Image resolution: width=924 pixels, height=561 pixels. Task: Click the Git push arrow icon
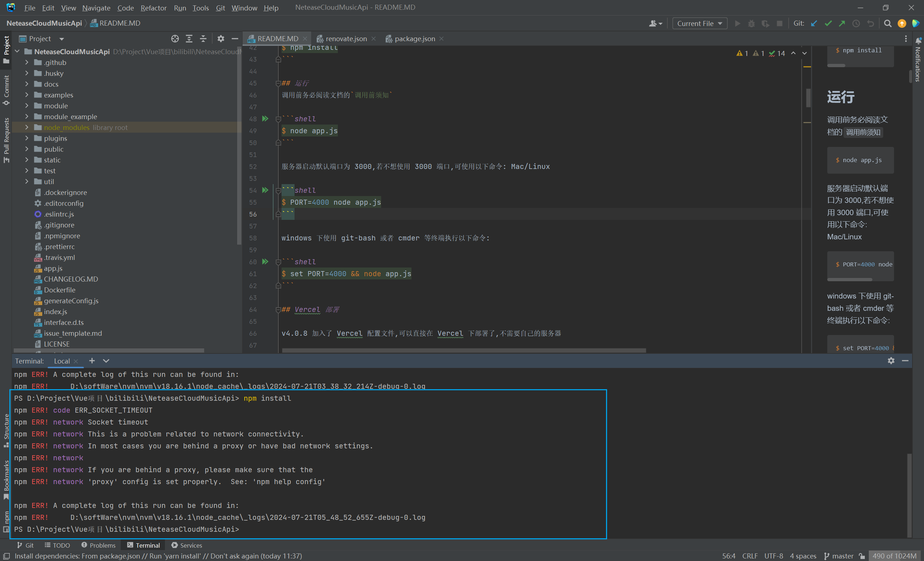click(842, 23)
